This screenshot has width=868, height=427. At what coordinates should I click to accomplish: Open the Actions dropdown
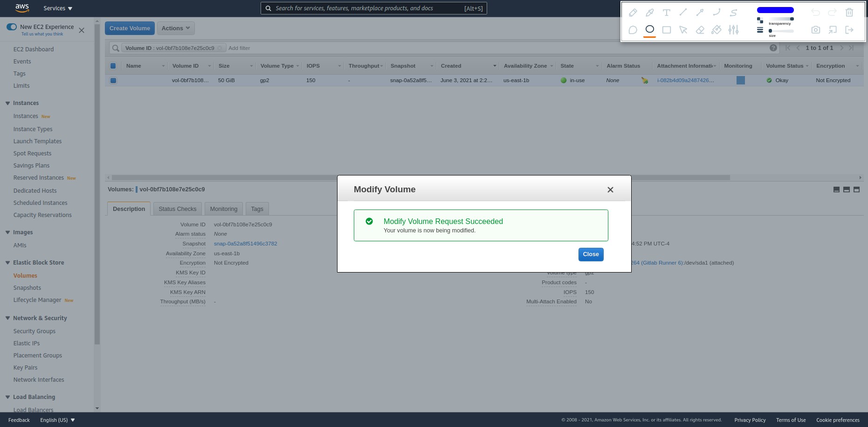click(x=176, y=28)
